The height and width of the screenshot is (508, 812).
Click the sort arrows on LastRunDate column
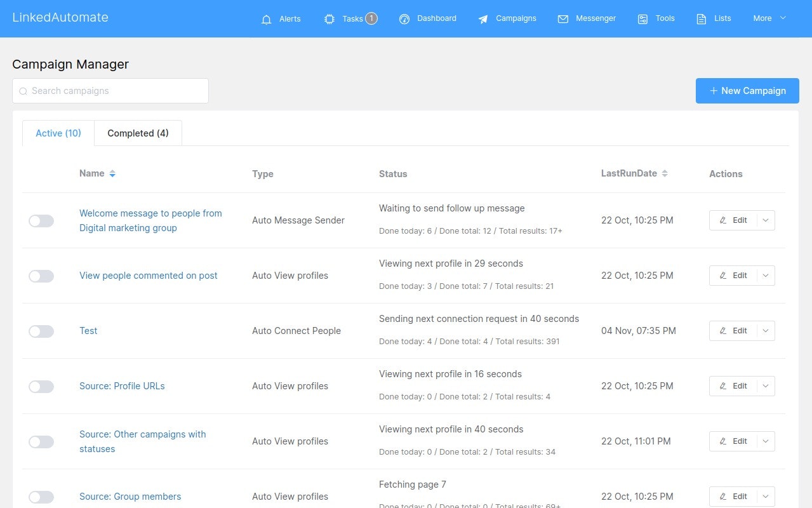(x=664, y=173)
